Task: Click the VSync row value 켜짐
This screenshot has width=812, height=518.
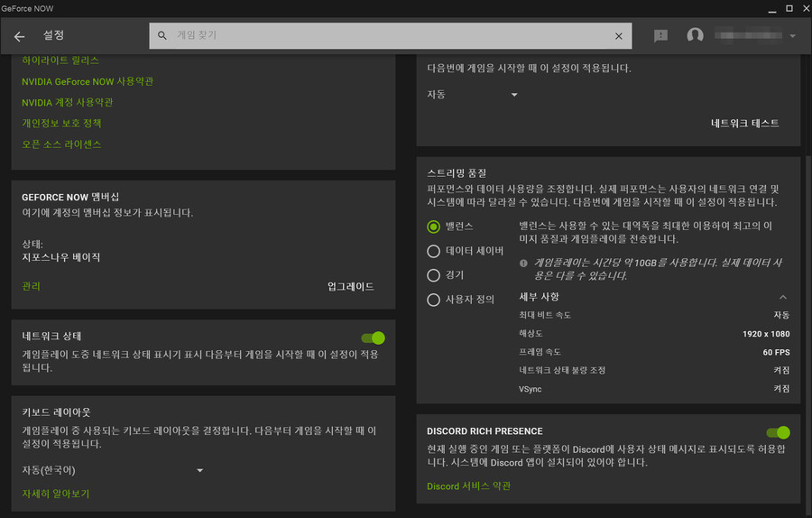Action: click(x=781, y=389)
